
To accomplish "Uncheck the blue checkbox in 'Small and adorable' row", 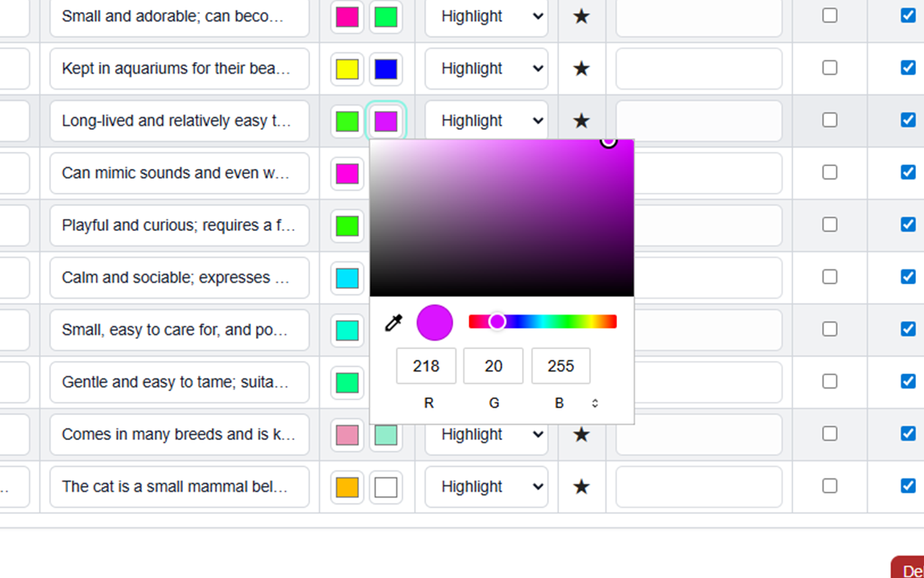I will tap(909, 15).
